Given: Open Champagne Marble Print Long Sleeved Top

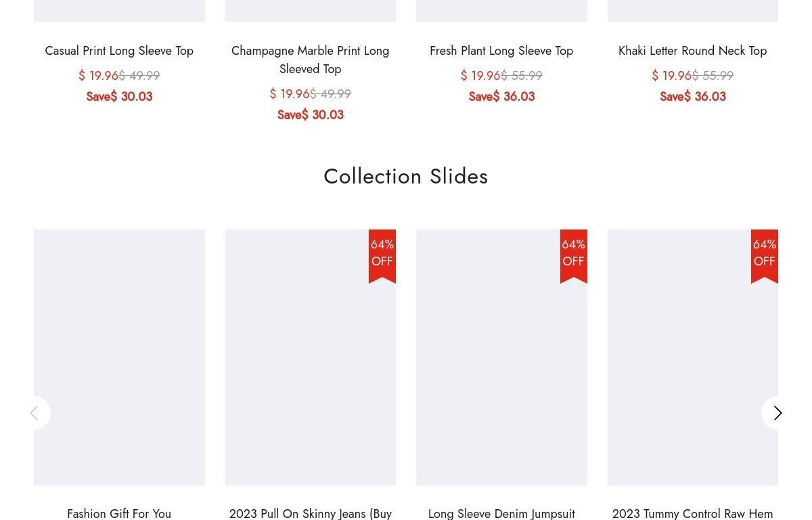Looking at the screenshot, I should tap(310, 60).
